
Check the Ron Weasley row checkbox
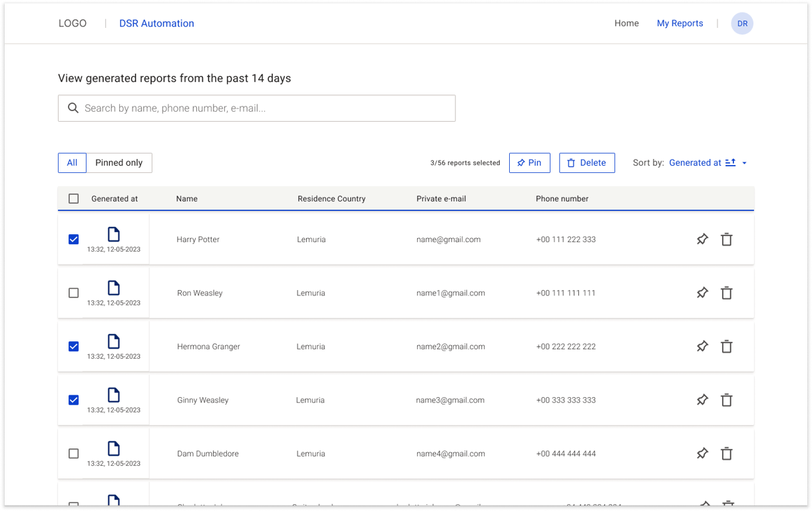click(74, 293)
